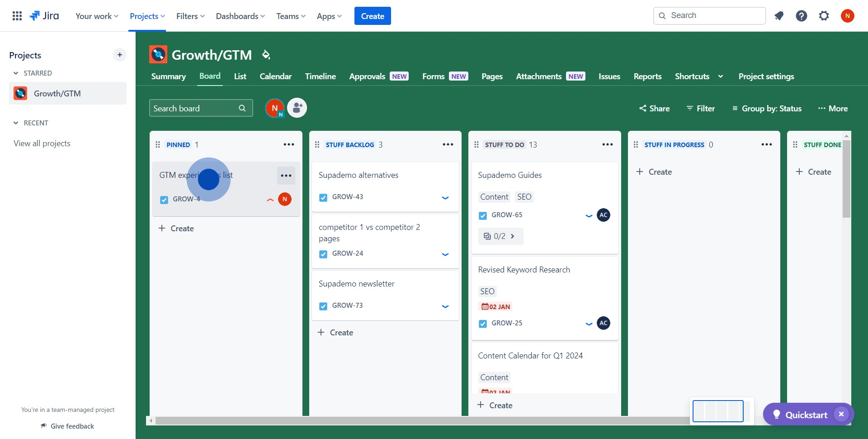The width and height of the screenshot is (868, 439).
Task: Click the drag handle of STUFF TO DO column
Action: [x=476, y=144]
